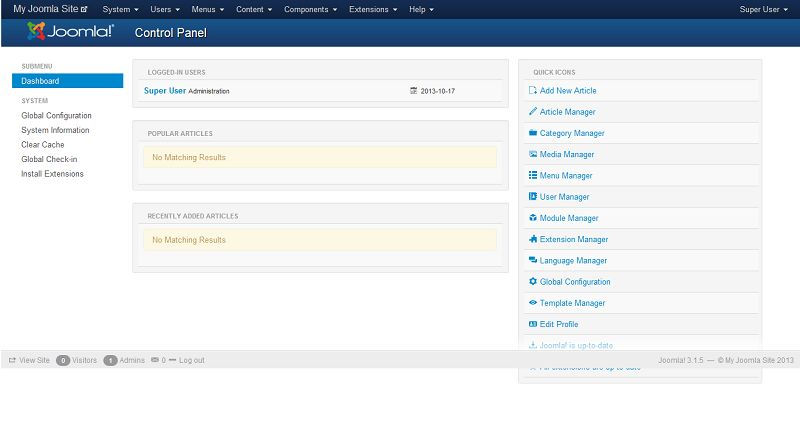Click the Global Configuration gear icon
The width and height of the screenshot is (800, 426).
click(532, 282)
